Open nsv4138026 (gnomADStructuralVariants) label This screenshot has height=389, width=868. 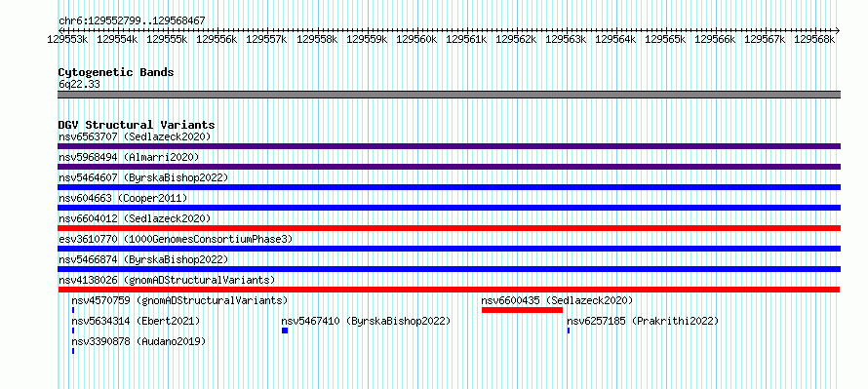167,280
